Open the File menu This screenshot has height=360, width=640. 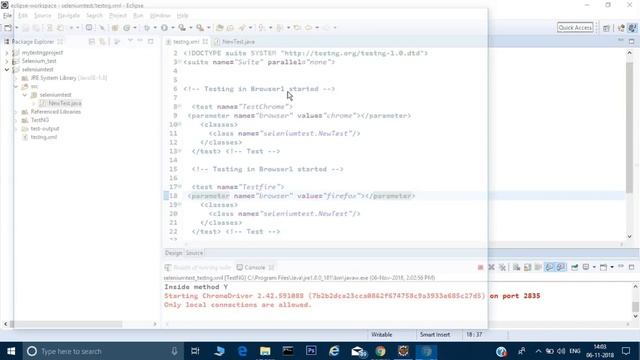click(x=7, y=16)
